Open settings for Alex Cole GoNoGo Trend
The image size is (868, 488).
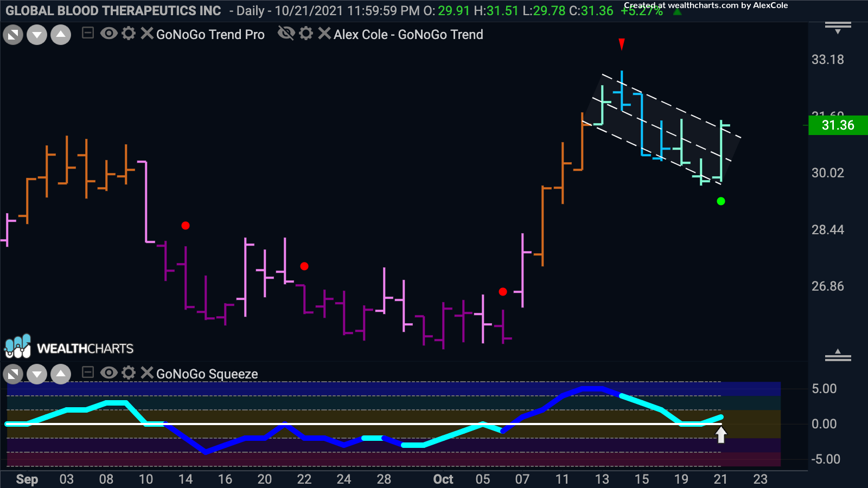(x=306, y=34)
